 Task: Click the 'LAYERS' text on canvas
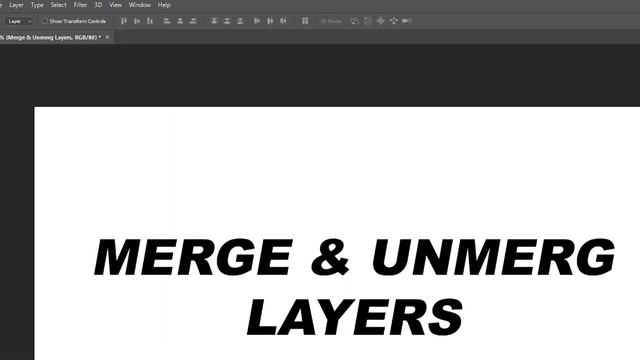point(355,316)
